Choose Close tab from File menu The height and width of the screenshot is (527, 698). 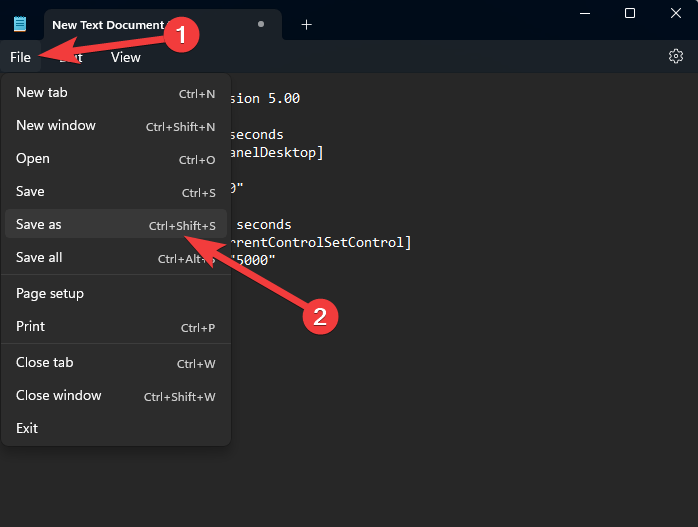point(45,363)
